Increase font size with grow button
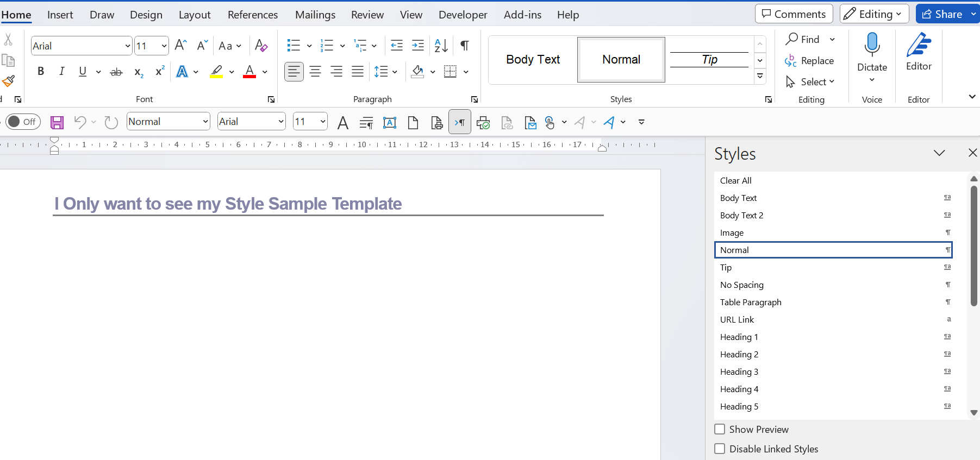980x460 pixels. click(x=181, y=46)
